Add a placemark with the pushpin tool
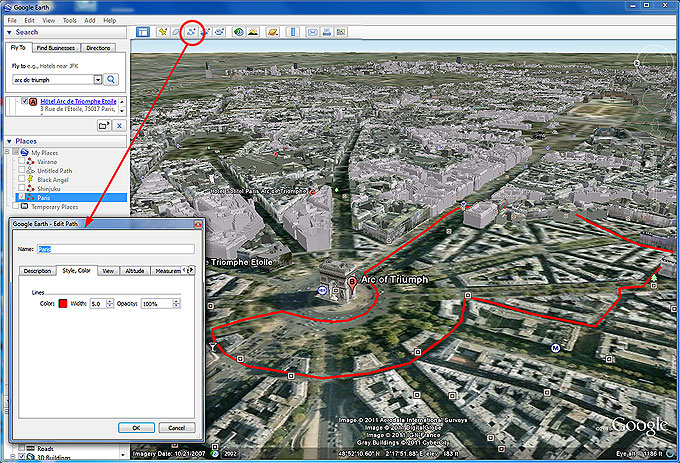The image size is (680, 463). [163, 32]
